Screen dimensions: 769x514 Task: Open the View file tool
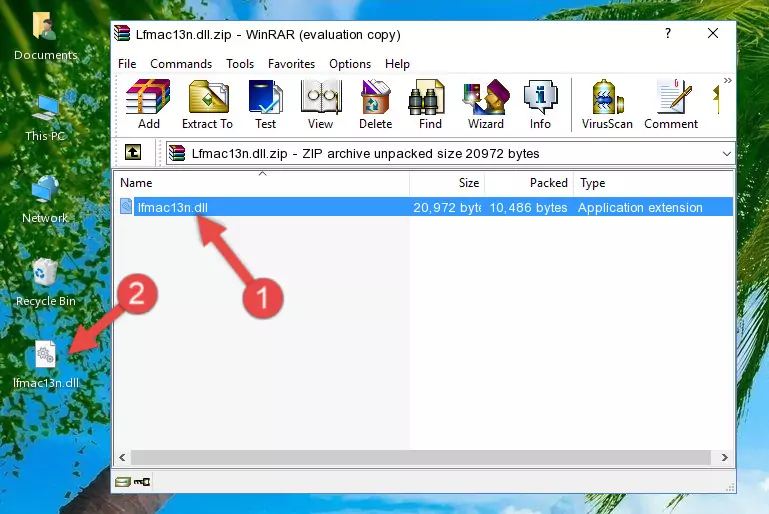321,104
